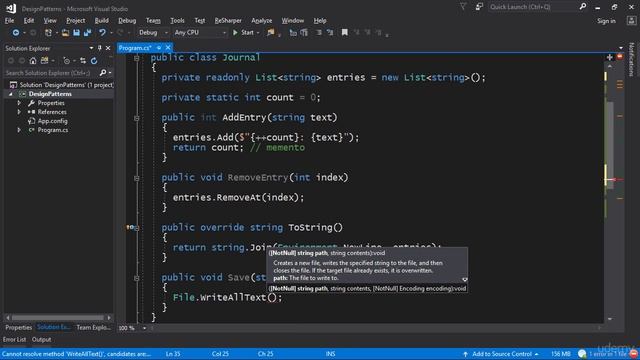
Task: Click the solution view switcher icon in Solution Explorer
Action: (44, 61)
